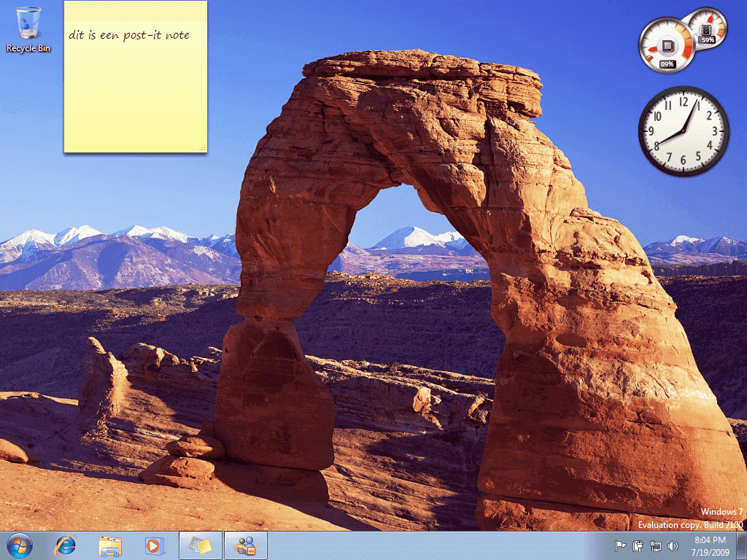Open the Recycle Bin desktop icon
Image resolution: width=747 pixels, height=560 pixels.
(x=28, y=29)
